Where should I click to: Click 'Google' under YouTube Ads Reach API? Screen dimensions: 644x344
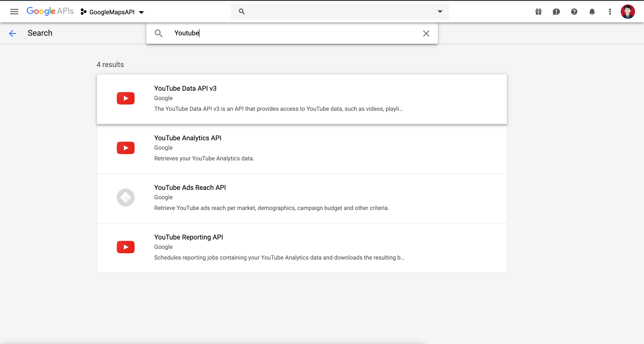[x=163, y=197]
